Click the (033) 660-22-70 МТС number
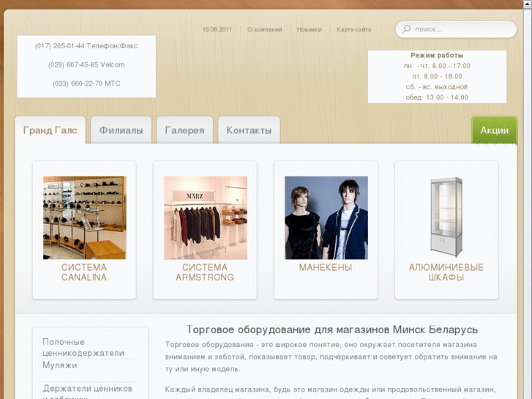The height and width of the screenshot is (399, 532). click(86, 83)
